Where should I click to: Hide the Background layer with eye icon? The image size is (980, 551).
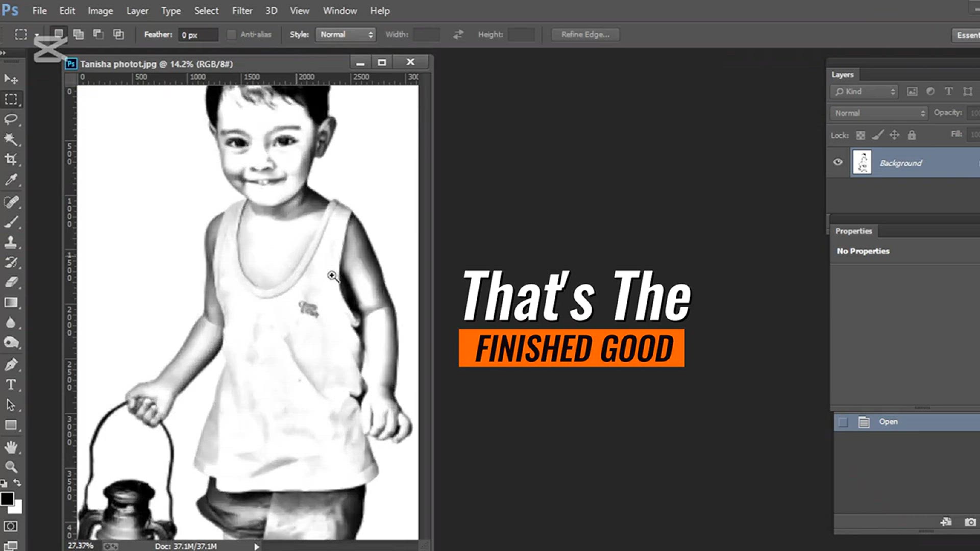click(x=838, y=162)
